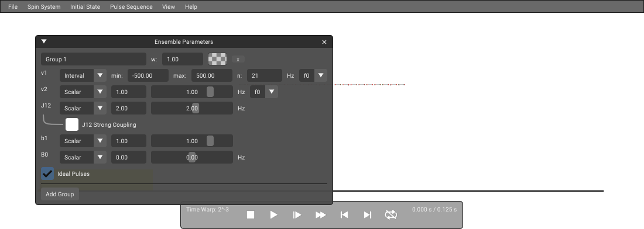Click the Time Warp 2^-3 label
The width and height of the screenshot is (644, 229).
207,209
